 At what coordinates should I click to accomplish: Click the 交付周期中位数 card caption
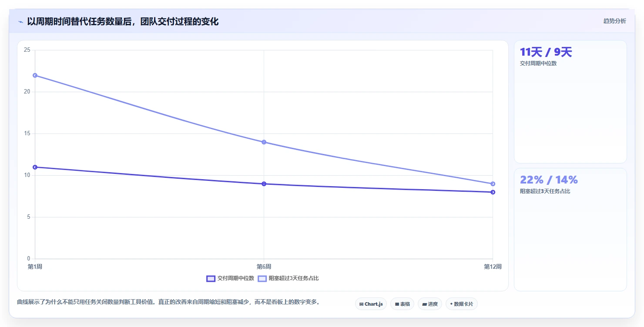tap(538, 63)
